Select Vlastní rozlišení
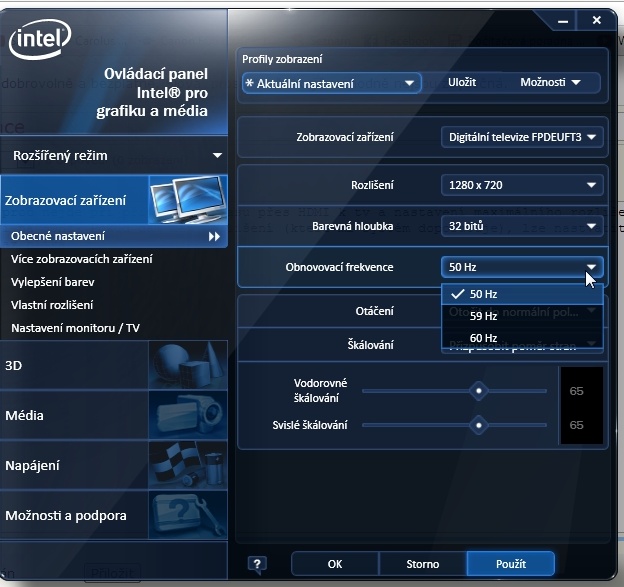 click(52, 305)
